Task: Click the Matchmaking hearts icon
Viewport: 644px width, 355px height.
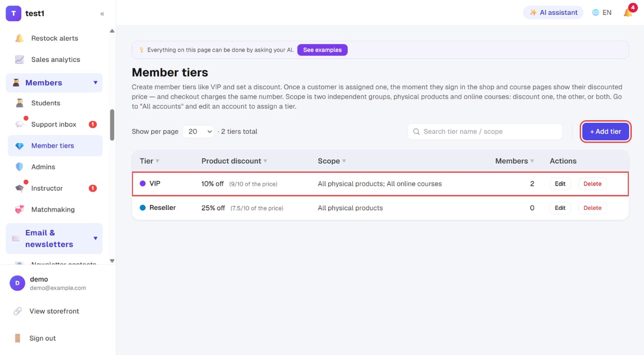Action: pyautogui.click(x=19, y=210)
